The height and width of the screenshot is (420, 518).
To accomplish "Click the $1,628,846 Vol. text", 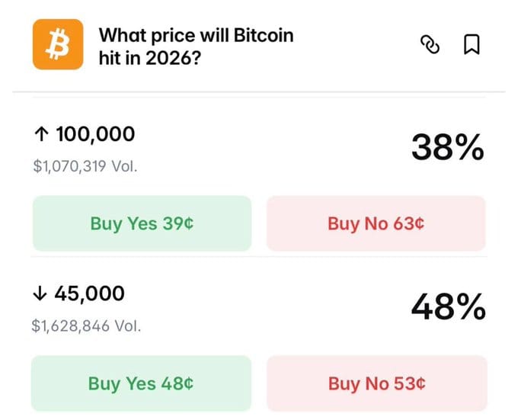I will 86,325.
